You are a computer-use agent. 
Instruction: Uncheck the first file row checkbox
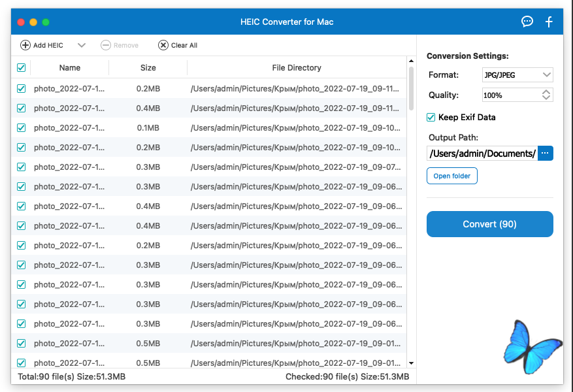(22, 88)
